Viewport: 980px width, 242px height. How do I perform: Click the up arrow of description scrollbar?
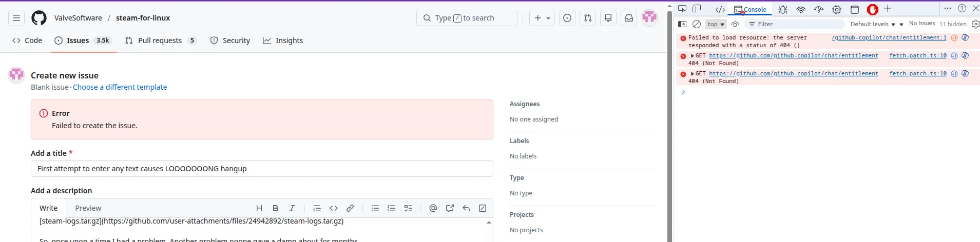(489, 222)
